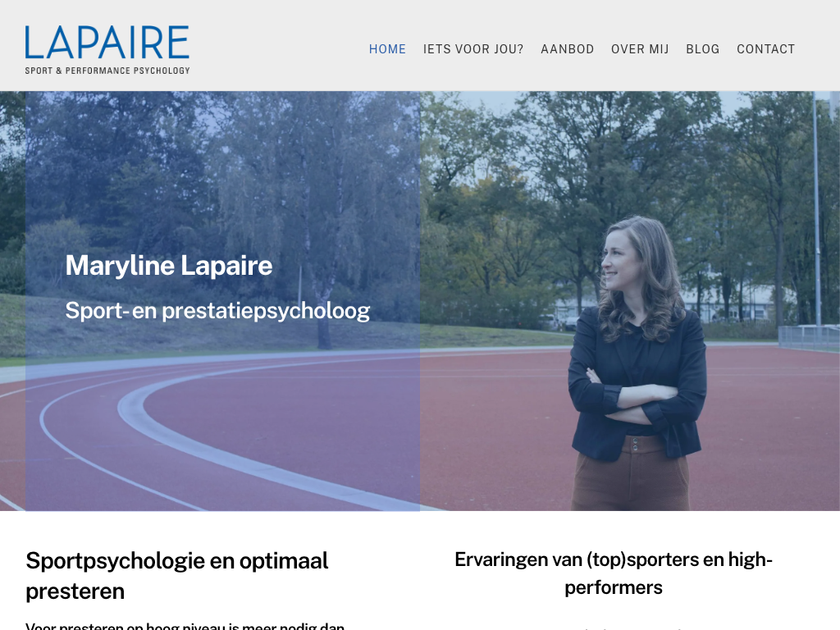The height and width of the screenshot is (630, 840).
Task: Click the LAPAIRE logo wordmark
Action: tap(107, 42)
